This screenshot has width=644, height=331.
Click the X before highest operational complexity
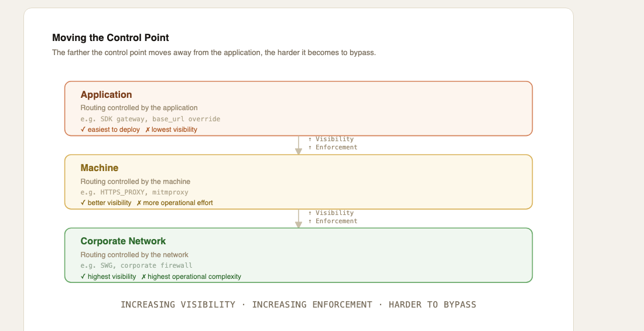[x=143, y=277]
